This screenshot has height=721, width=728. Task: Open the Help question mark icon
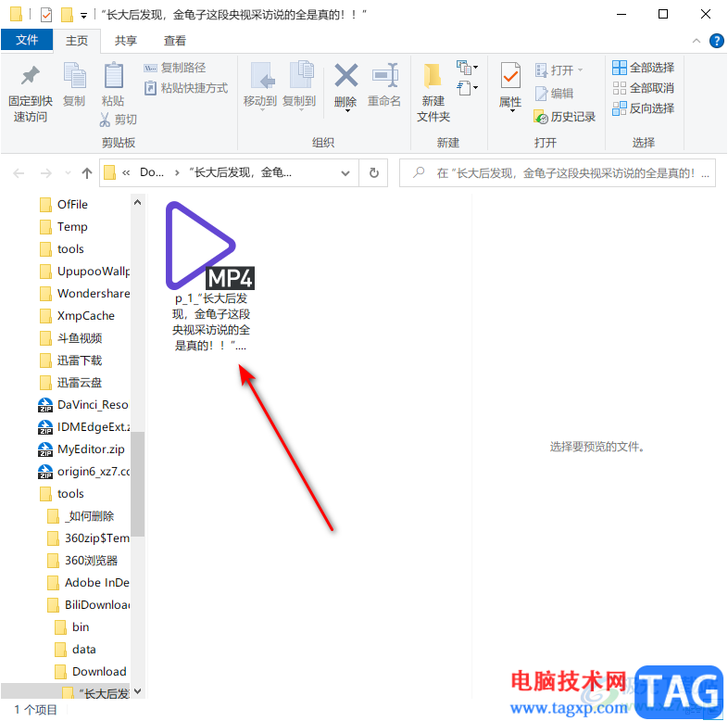[x=717, y=41]
